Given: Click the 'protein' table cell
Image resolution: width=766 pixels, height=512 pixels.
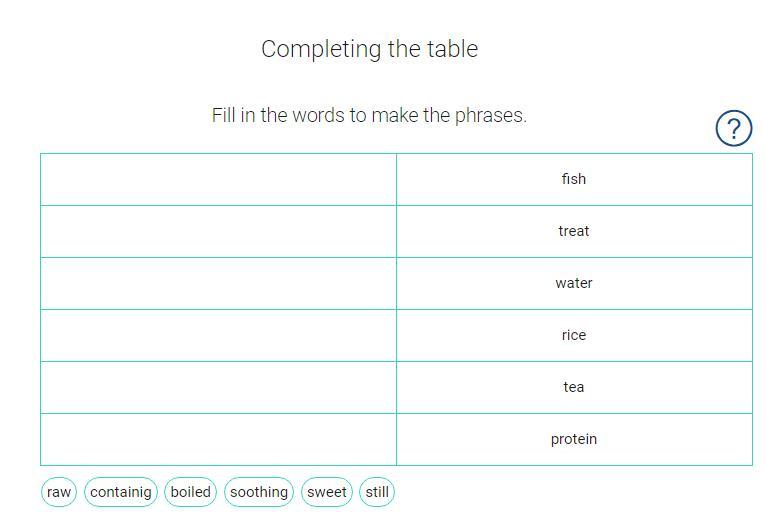Looking at the screenshot, I should tap(574, 440).
